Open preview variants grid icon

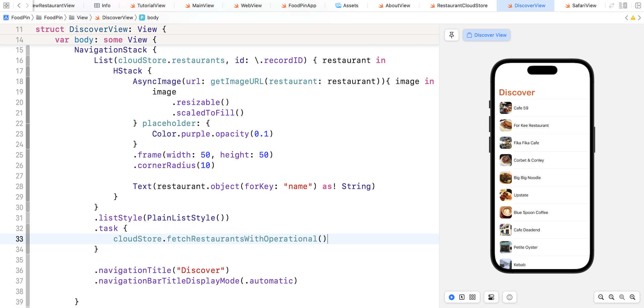(x=473, y=297)
